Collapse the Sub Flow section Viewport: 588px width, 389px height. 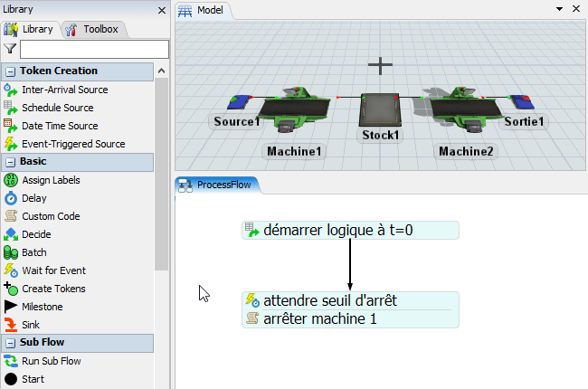click(10, 343)
